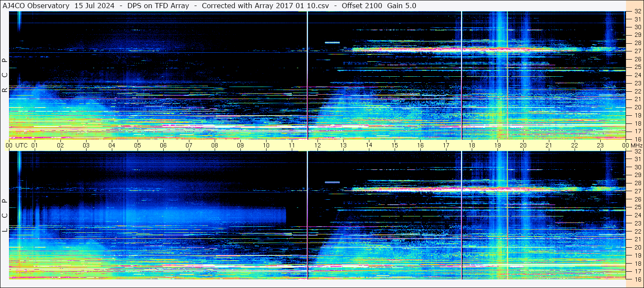The height and width of the screenshot is (288, 644).
Task: Click the "09" hour tick label
Action: pyautogui.click(x=241, y=145)
